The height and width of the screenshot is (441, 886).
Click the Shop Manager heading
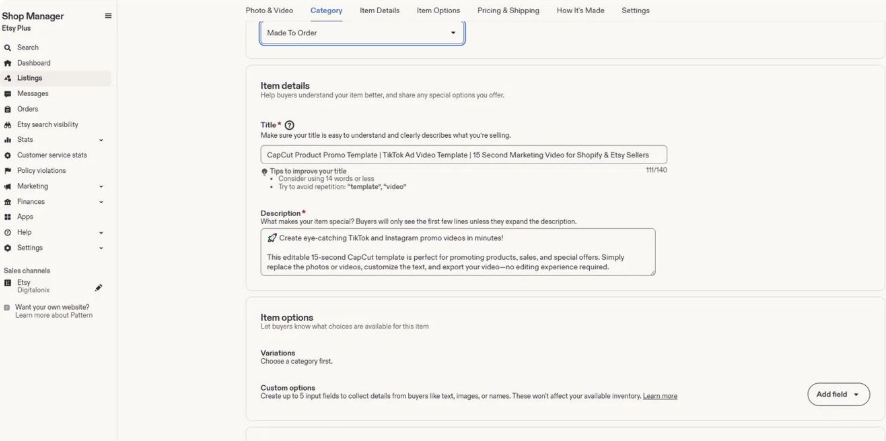tap(33, 16)
